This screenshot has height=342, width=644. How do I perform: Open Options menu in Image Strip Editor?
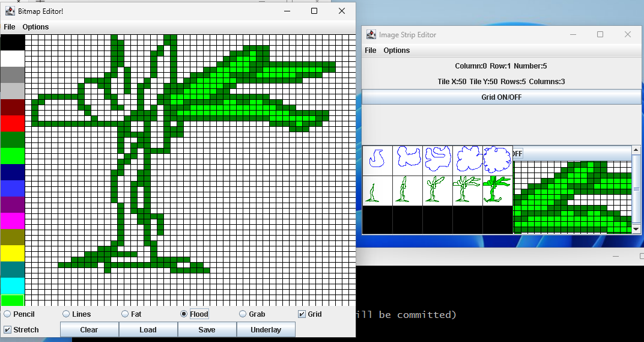396,50
